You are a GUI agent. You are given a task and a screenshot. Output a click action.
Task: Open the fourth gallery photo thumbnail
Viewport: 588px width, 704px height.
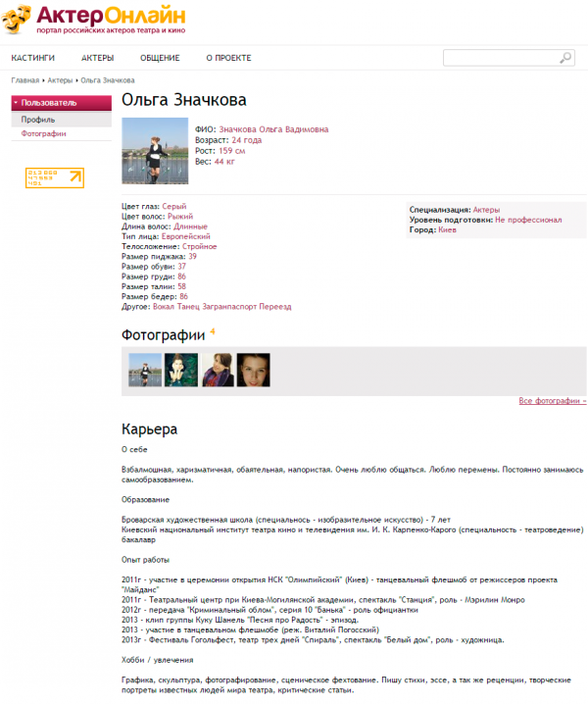253,370
